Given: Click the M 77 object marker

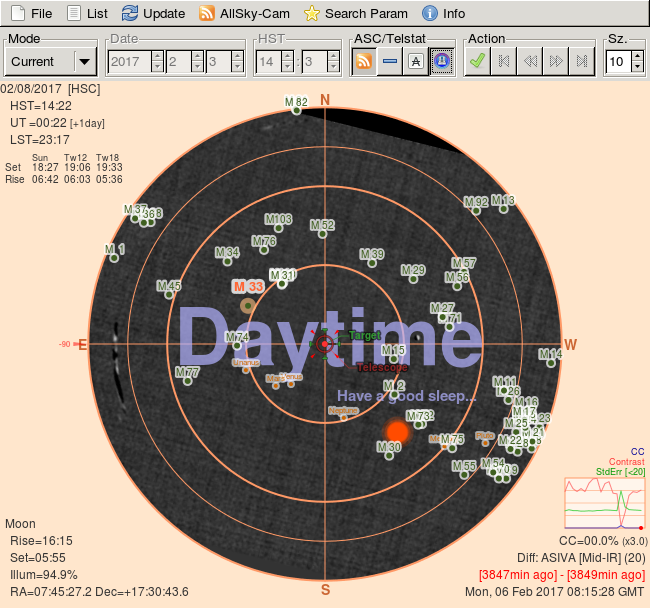Looking at the screenshot, I should tap(187, 381).
